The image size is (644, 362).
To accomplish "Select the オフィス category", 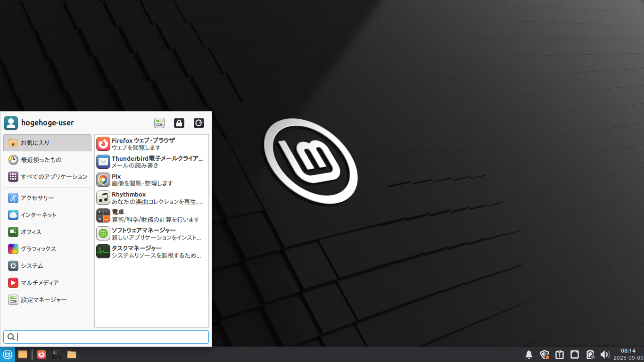I will pyautogui.click(x=47, y=232).
